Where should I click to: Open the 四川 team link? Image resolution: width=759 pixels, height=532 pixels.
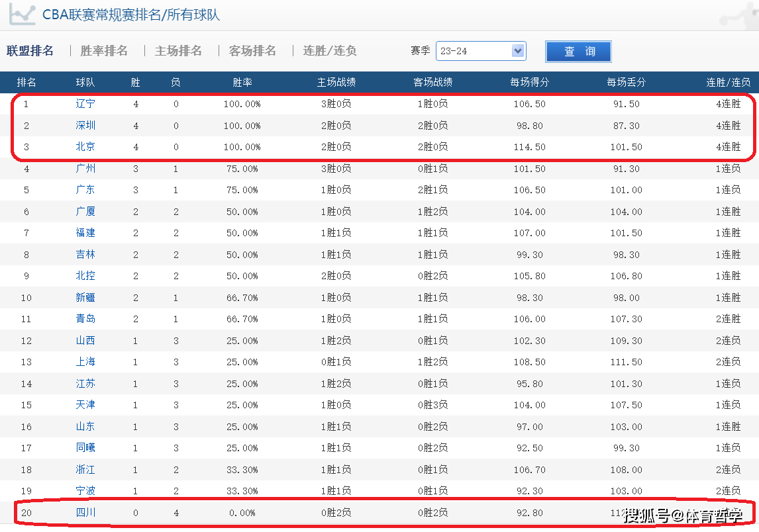pyautogui.click(x=85, y=513)
